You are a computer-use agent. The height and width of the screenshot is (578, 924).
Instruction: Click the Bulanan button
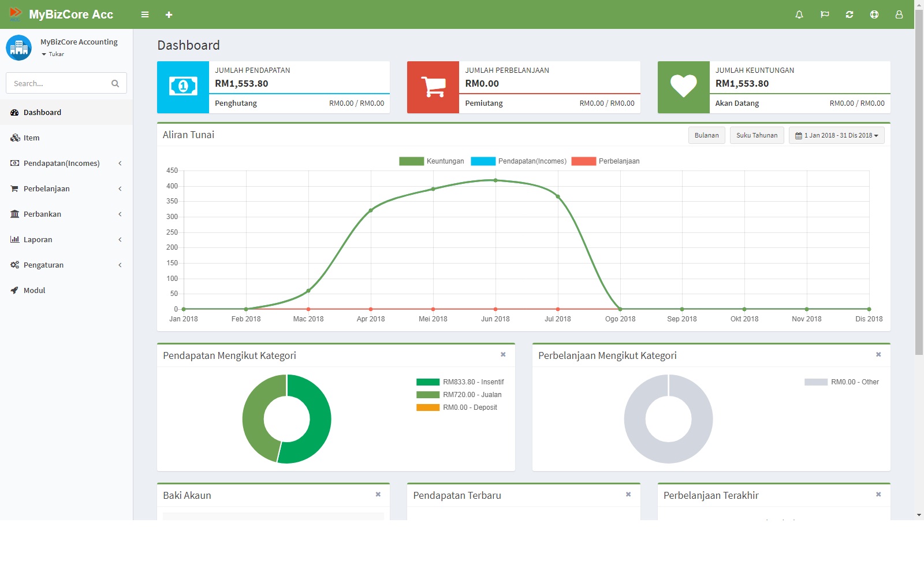click(x=706, y=135)
